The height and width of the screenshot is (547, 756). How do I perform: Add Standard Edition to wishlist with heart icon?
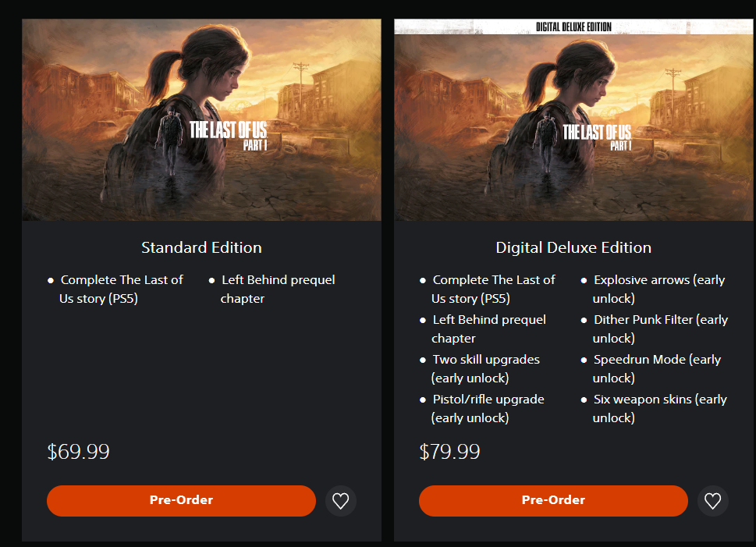coord(340,501)
